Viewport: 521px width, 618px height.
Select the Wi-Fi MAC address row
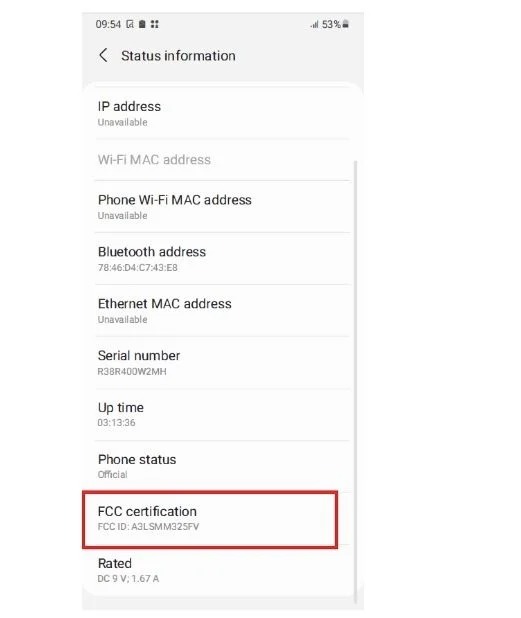(223, 160)
